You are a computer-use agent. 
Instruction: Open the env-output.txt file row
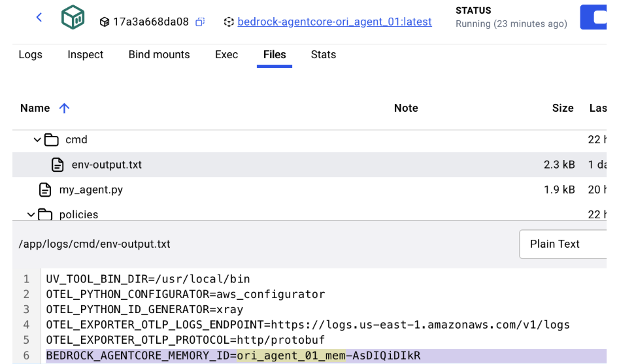[x=309, y=165]
